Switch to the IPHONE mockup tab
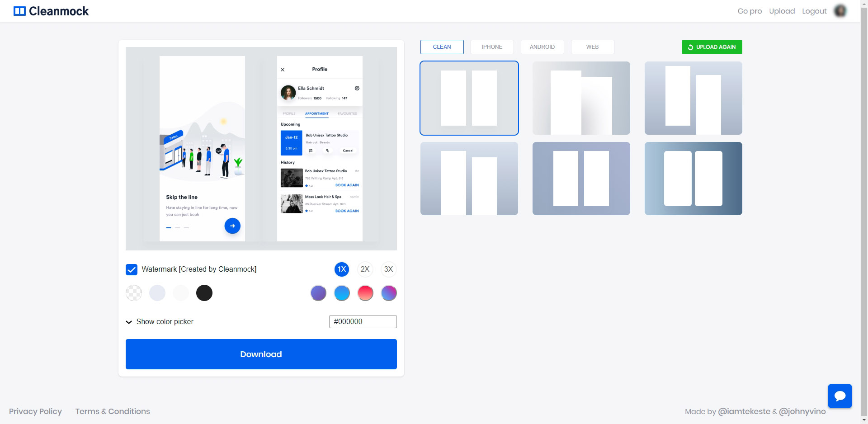Viewport: 868px width, 424px height. point(492,47)
